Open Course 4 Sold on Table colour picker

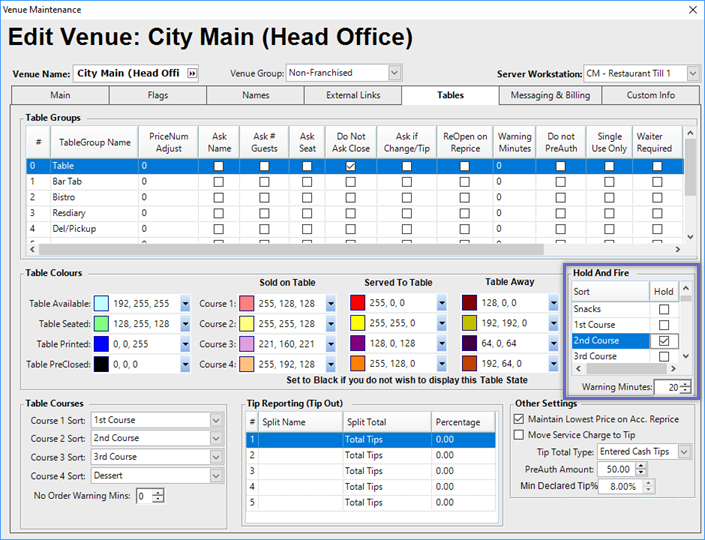[332, 364]
